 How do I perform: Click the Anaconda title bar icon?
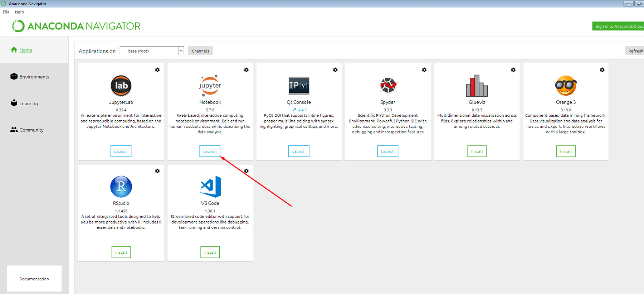point(4,4)
